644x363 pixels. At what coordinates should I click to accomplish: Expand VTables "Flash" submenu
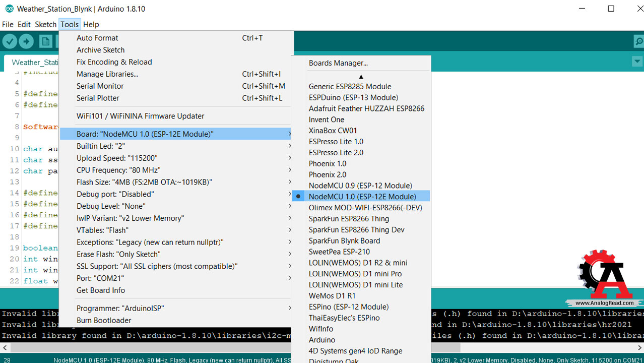pyautogui.click(x=289, y=230)
